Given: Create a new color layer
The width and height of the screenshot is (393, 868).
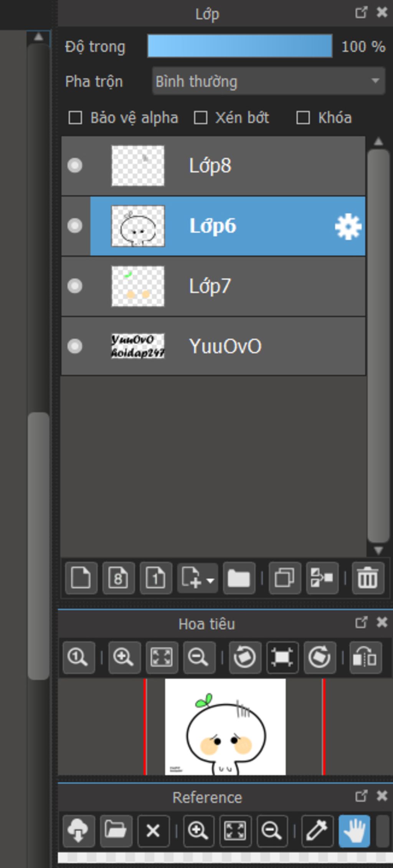Looking at the screenshot, I should coord(81,578).
